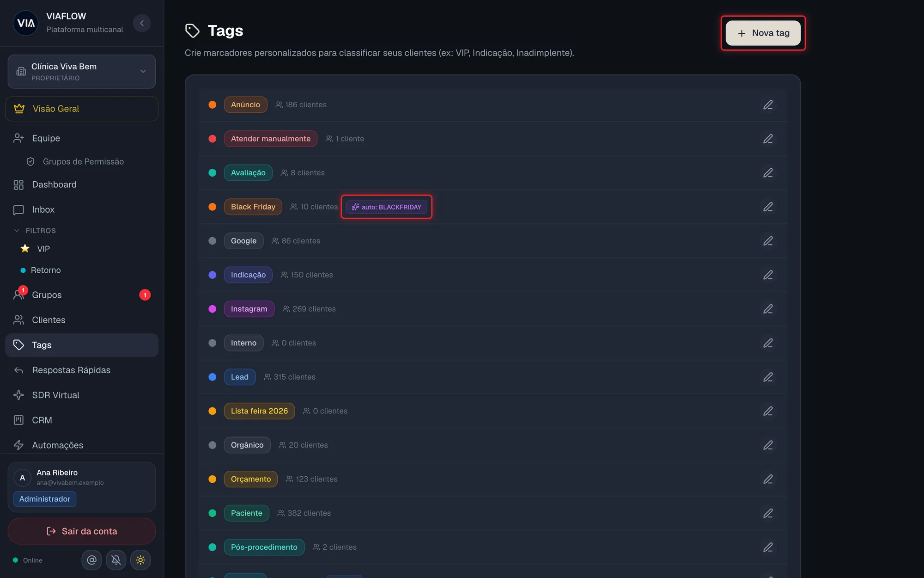Click the Pós-procedimento tag label
This screenshot has width=924, height=578.
264,547
